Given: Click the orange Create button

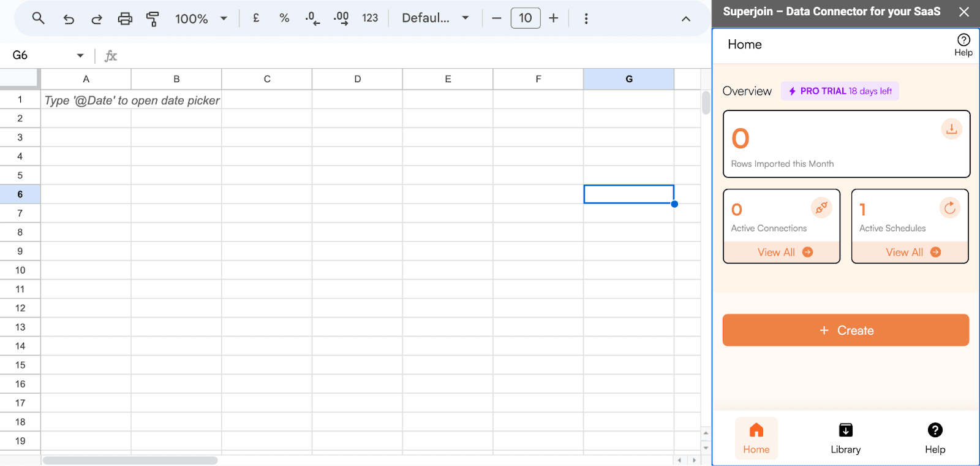Looking at the screenshot, I should pyautogui.click(x=846, y=330).
